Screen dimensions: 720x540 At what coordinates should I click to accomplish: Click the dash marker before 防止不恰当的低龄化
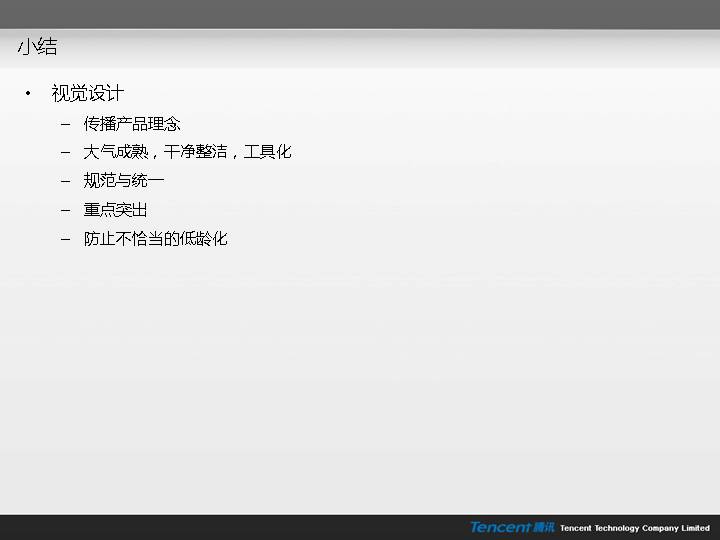tap(65, 239)
